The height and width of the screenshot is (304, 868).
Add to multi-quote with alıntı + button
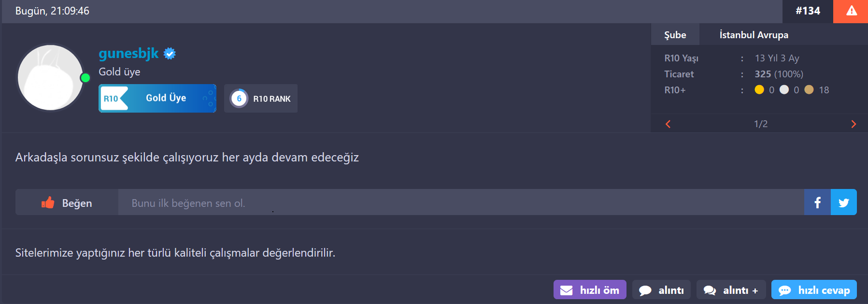(x=731, y=290)
